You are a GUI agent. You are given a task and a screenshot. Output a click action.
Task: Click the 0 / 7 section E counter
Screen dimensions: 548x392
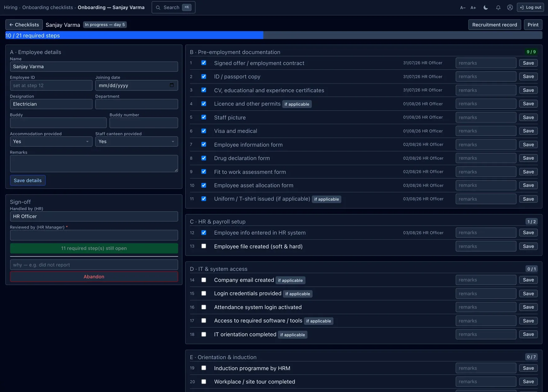(531, 357)
